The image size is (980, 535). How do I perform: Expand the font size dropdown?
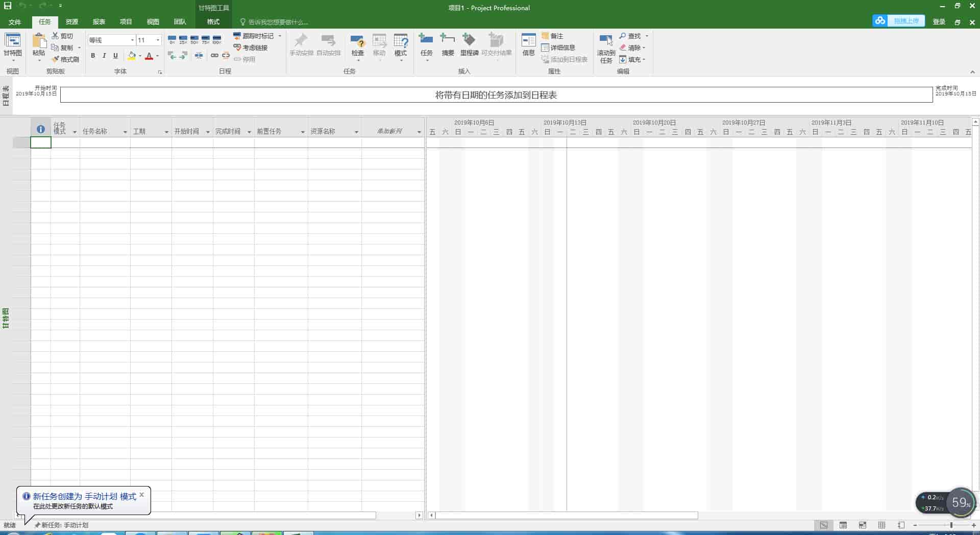point(158,40)
